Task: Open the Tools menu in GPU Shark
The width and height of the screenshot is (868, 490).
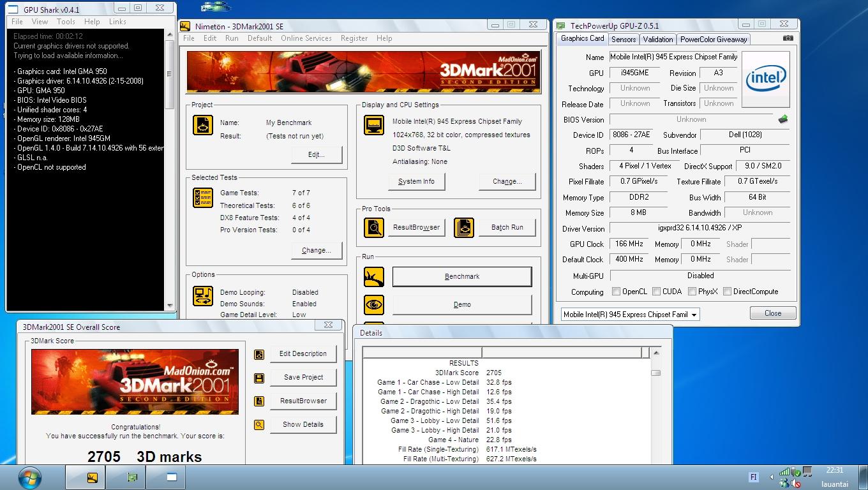Action: (66, 22)
